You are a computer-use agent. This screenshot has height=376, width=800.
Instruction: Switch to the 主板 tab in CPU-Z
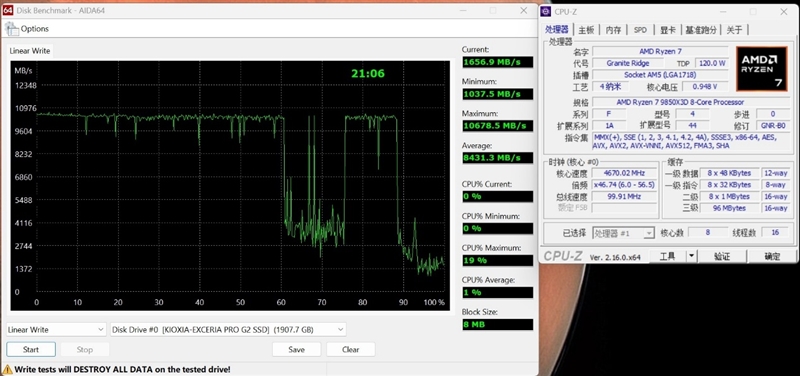pyautogui.click(x=586, y=30)
